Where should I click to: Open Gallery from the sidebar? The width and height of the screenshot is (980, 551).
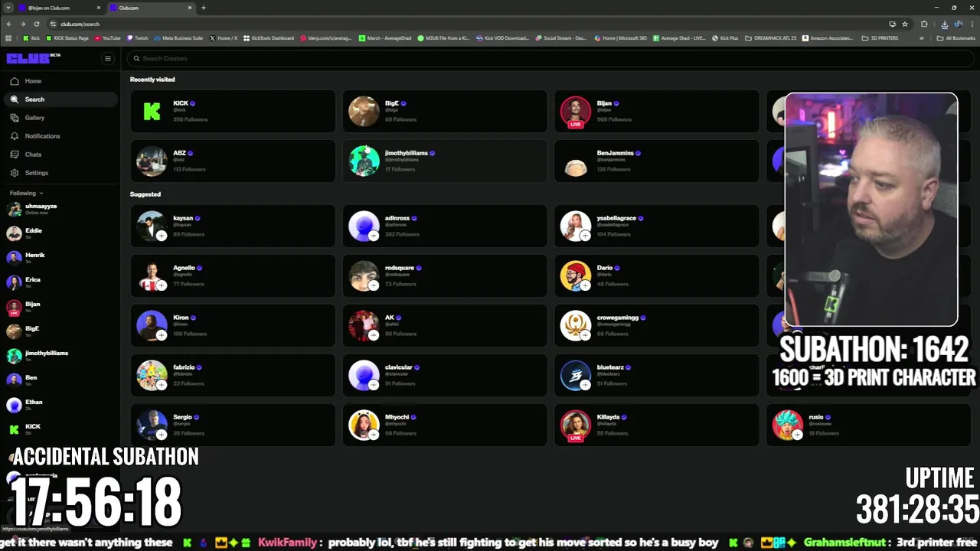click(59, 118)
